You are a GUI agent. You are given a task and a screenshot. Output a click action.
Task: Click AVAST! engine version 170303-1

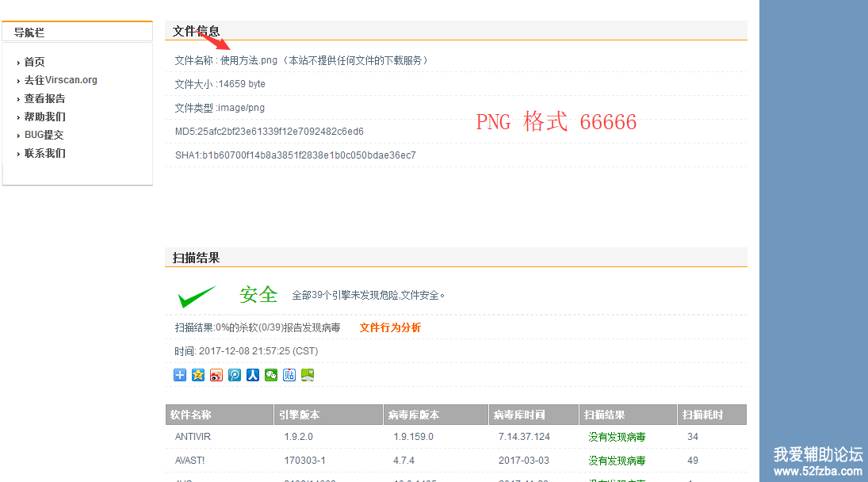pyautogui.click(x=305, y=461)
